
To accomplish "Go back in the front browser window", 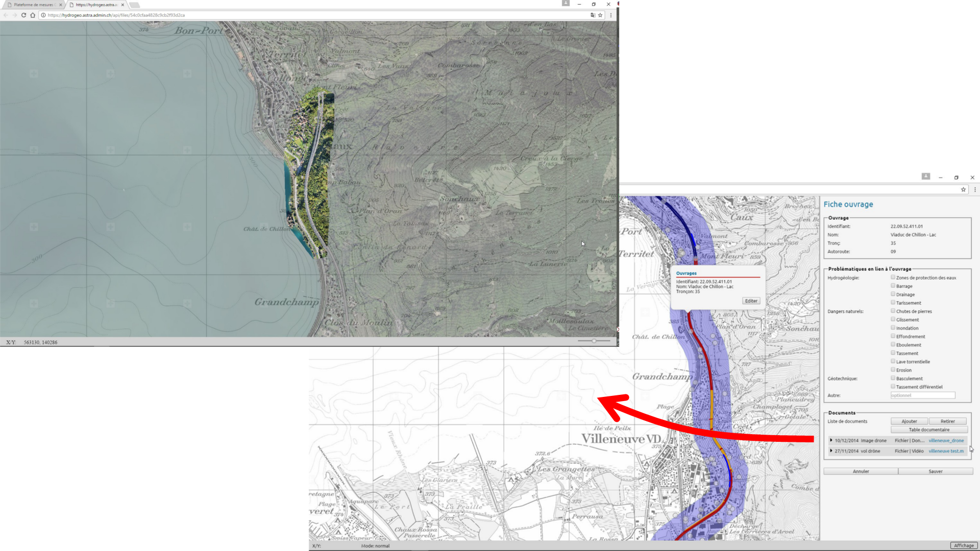I will 6,15.
